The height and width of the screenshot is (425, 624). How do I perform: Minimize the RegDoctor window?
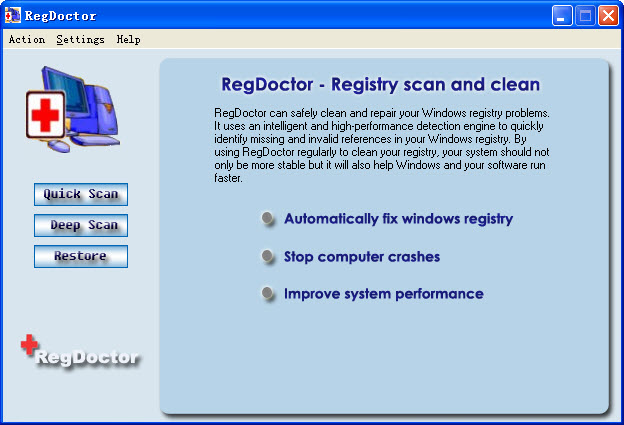(563, 15)
